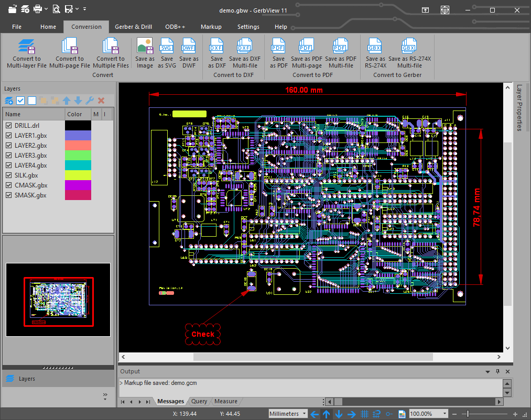Click Convert to Multi-layer File icon
This screenshot has height=420, width=531.
click(x=27, y=47)
